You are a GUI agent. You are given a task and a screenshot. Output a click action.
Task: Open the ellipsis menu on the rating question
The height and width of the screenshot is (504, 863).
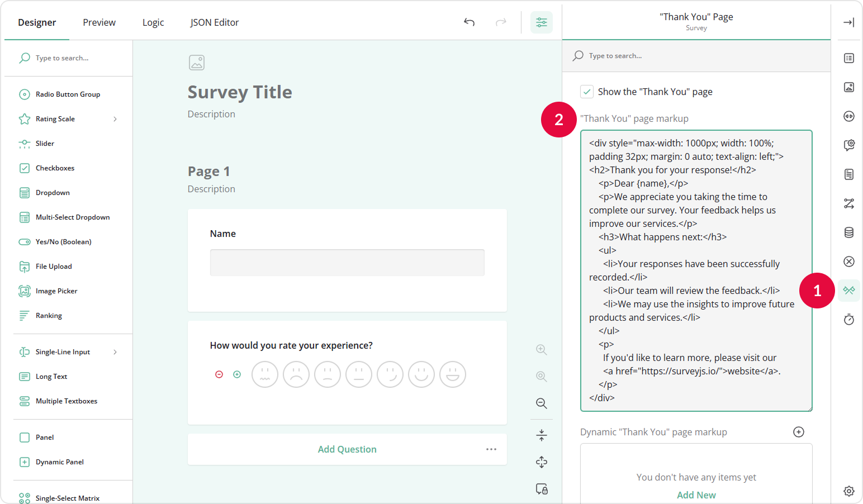[491, 449]
